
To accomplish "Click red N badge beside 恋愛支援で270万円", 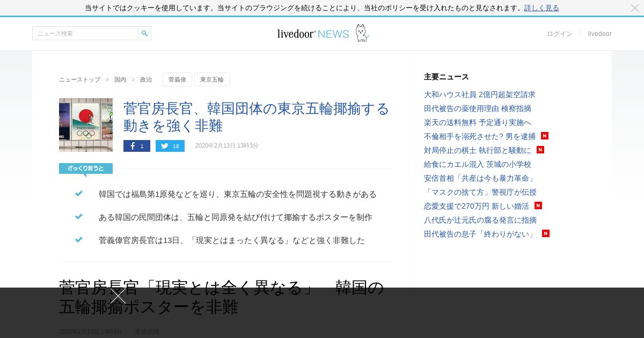I will click(538, 205).
